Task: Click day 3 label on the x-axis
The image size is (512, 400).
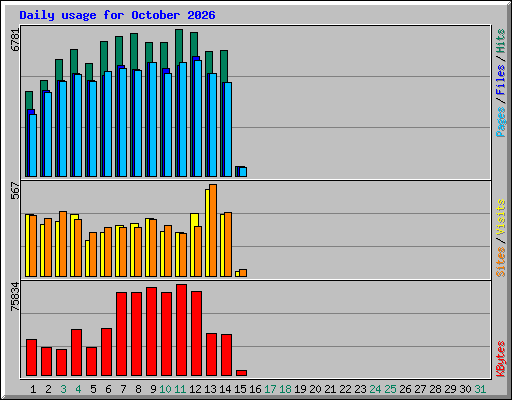Action: click(63, 389)
